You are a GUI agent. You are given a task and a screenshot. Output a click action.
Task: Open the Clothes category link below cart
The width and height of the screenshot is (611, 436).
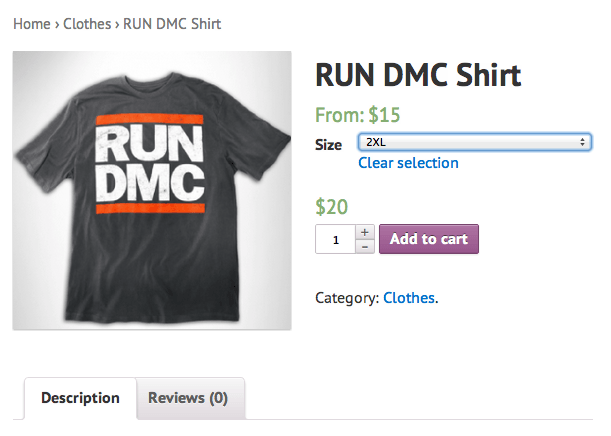click(x=409, y=298)
